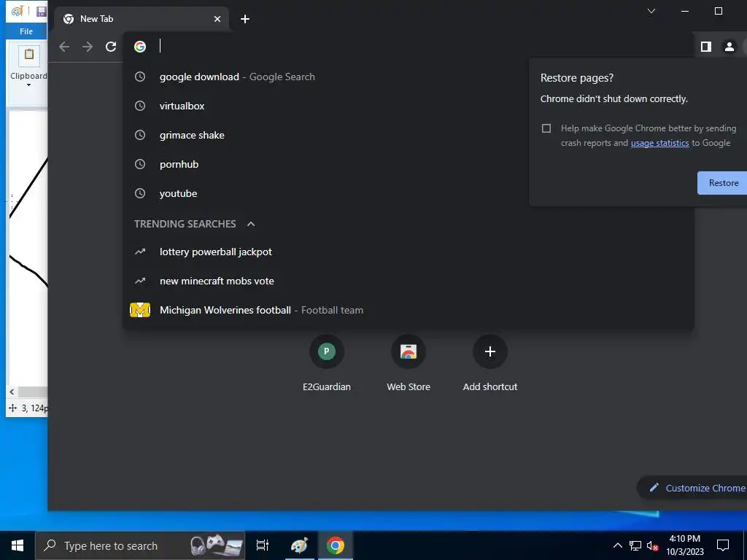This screenshot has width=747, height=560.
Task: Choose the "youtube" history suggestion
Action: pyautogui.click(x=408, y=194)
